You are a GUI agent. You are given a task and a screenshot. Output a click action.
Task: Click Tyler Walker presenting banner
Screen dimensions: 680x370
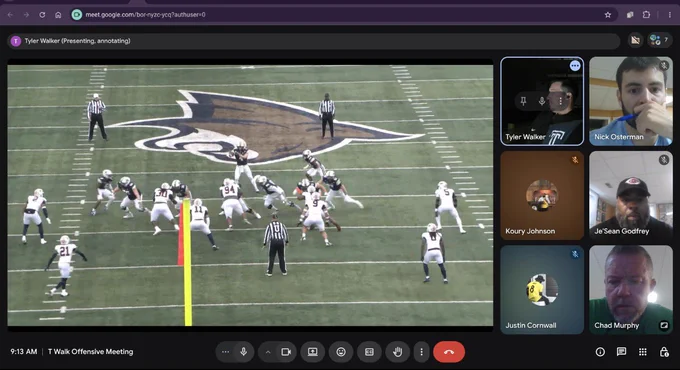coord(313,41)
